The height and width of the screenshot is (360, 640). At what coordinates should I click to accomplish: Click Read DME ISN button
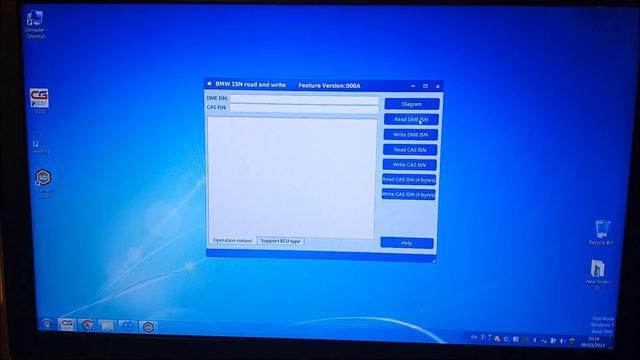[411, 119]
